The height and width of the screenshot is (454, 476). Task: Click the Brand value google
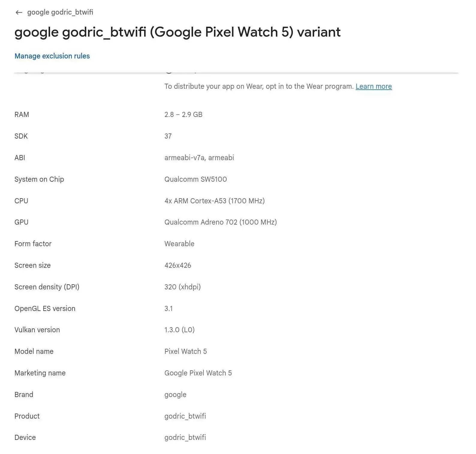pos(175,395)
